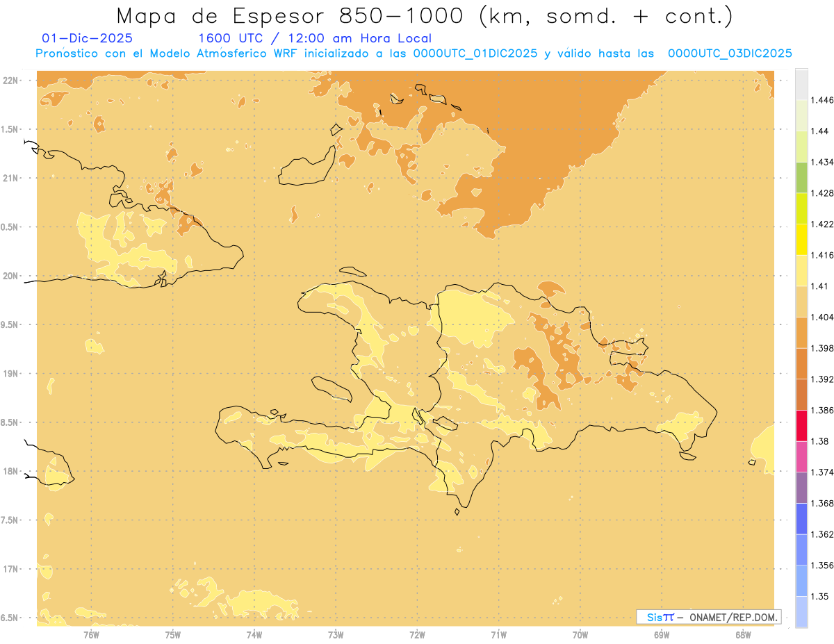Click the orange swatch between 1.398 and 1.404
Image resolution: width=834 pixels, height=644 pixels.
click(801, 332)
